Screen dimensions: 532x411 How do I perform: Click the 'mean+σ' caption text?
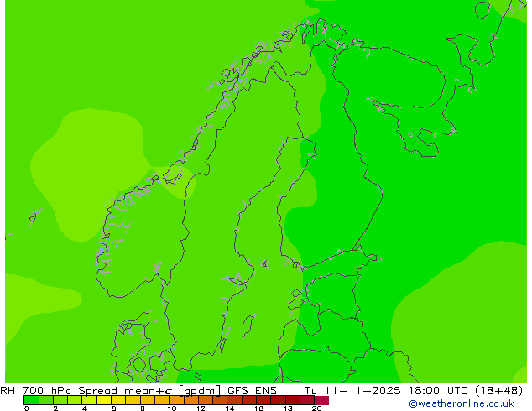click(148, 391)
